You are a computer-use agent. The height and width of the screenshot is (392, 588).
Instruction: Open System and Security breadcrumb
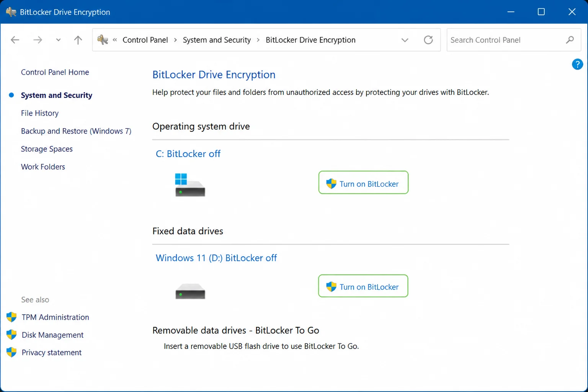217,40
